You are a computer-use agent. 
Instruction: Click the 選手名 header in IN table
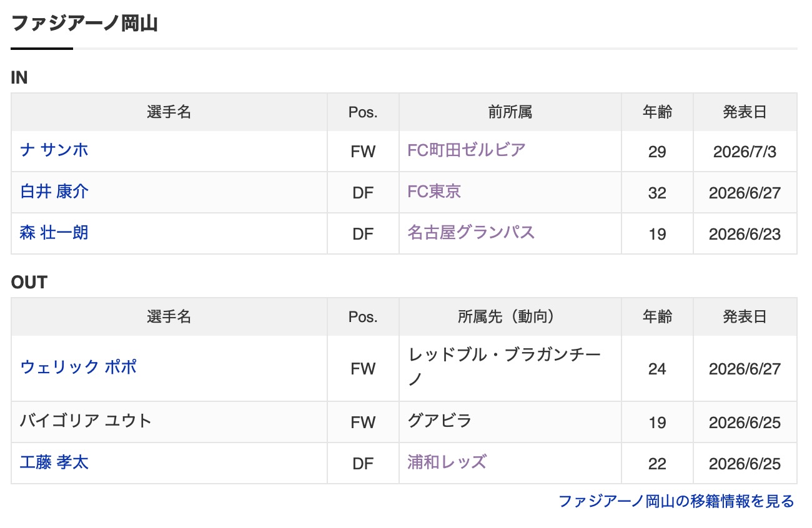169,112
